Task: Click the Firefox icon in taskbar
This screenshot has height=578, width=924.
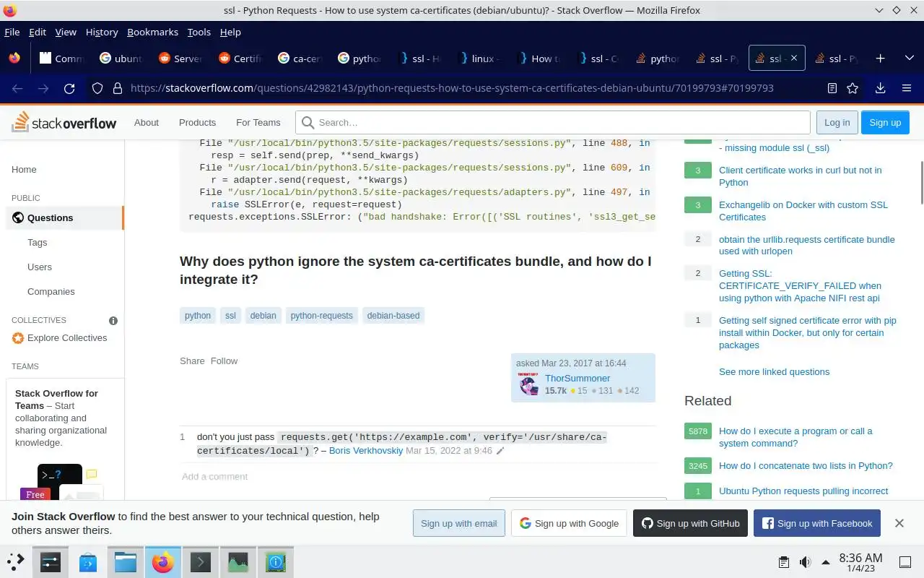Action: pyautogui.click(x=163, y=561)
